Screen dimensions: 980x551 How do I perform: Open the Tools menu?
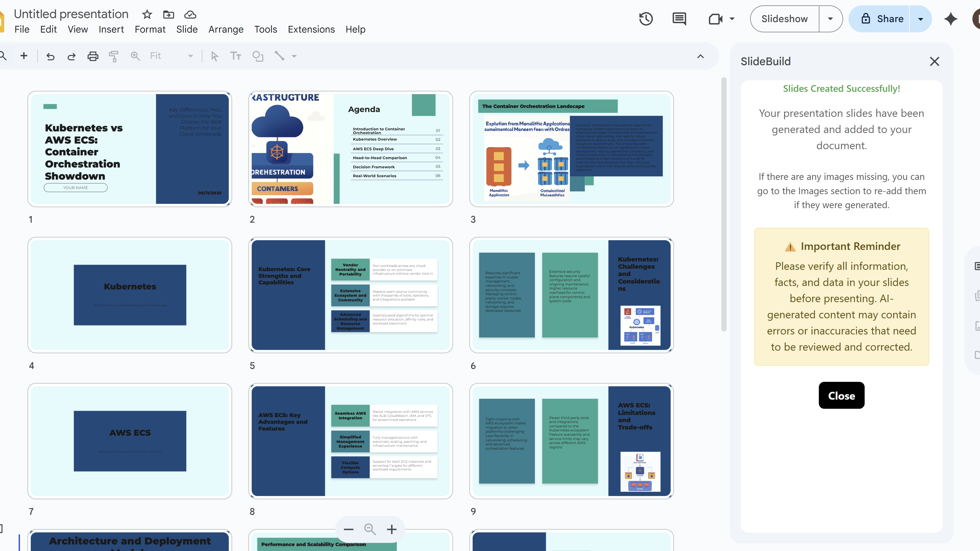coord(265,29)
